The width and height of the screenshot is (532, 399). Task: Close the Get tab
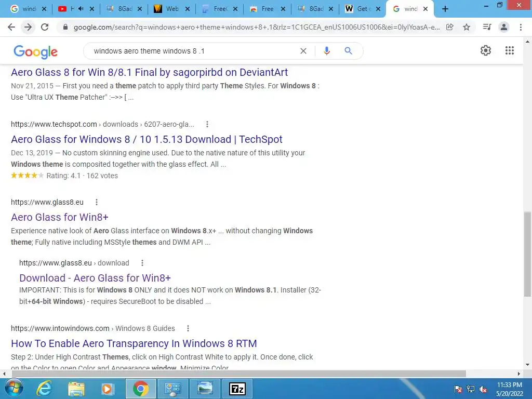378,9
